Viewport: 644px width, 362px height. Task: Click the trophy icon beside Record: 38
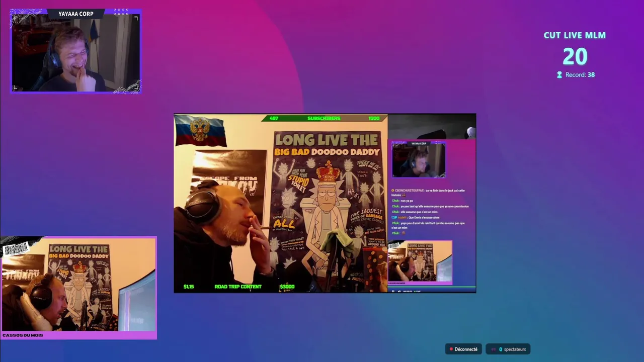[x=559, y=74]
